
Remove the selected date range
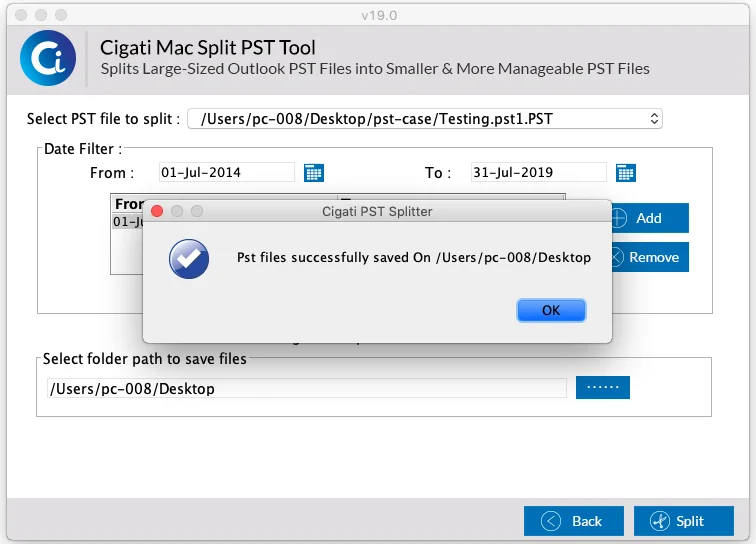(x=650, y=257)
